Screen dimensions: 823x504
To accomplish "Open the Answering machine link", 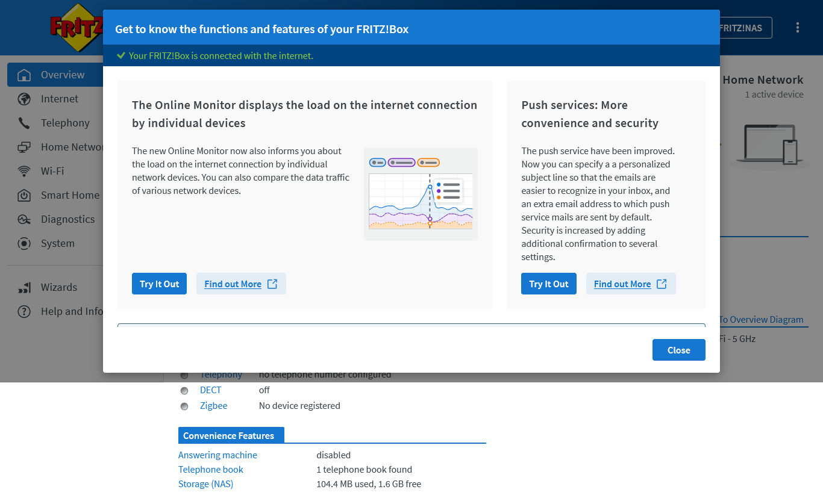I will pyautogui.click(x=217, y=455).
